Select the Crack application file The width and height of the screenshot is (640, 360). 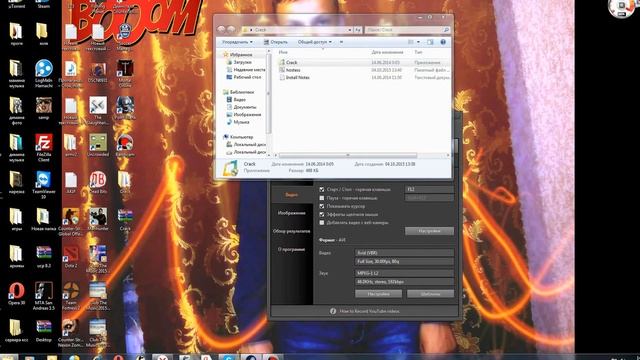click(x=291, y=62)
